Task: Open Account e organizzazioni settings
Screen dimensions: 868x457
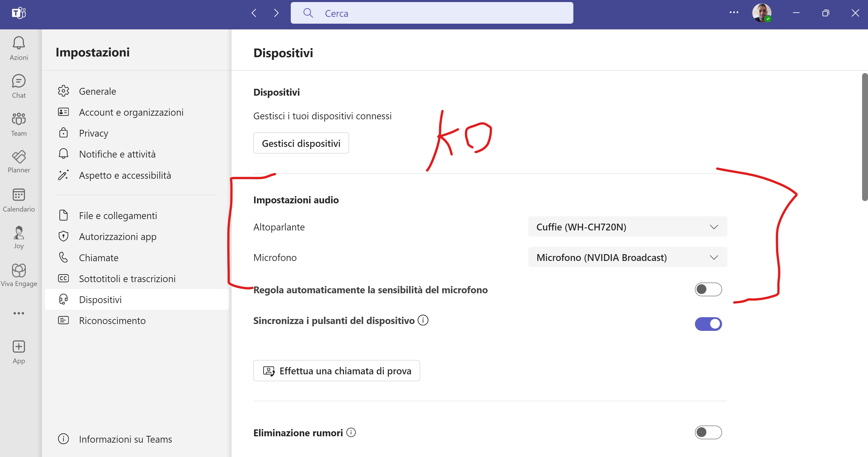Action: pos(137,112)
